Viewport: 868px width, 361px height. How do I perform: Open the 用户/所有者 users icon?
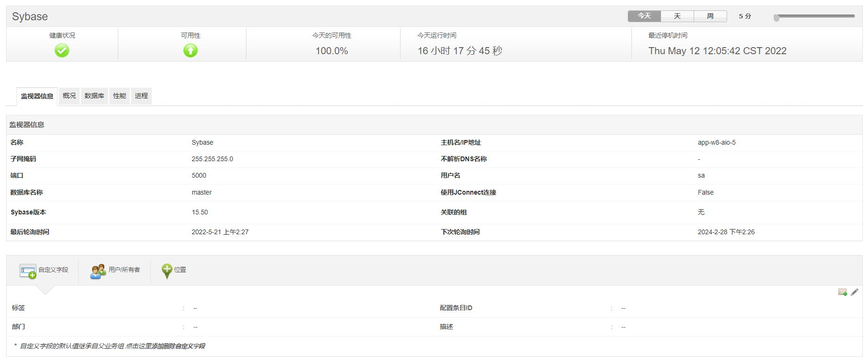(x=98, y=271)
